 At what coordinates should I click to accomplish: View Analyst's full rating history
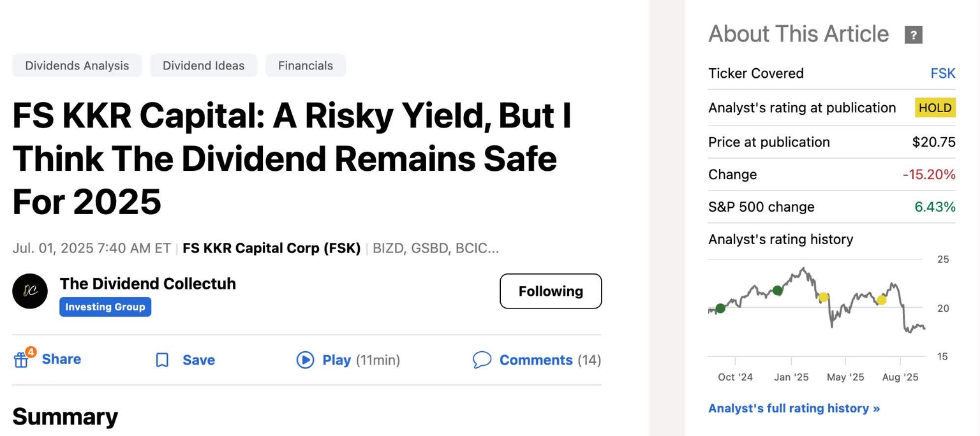point(793,408)
